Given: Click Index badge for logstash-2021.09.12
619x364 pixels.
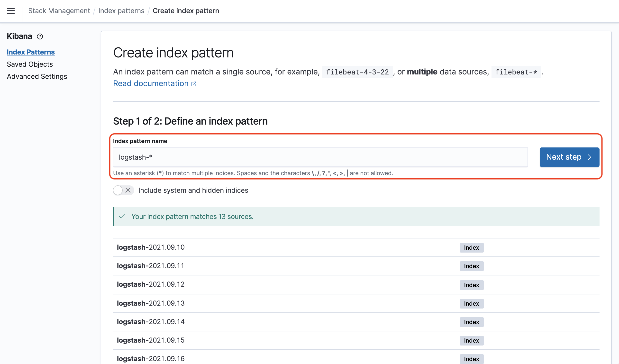Looking at the screenshot, I should tap(471, 285).
